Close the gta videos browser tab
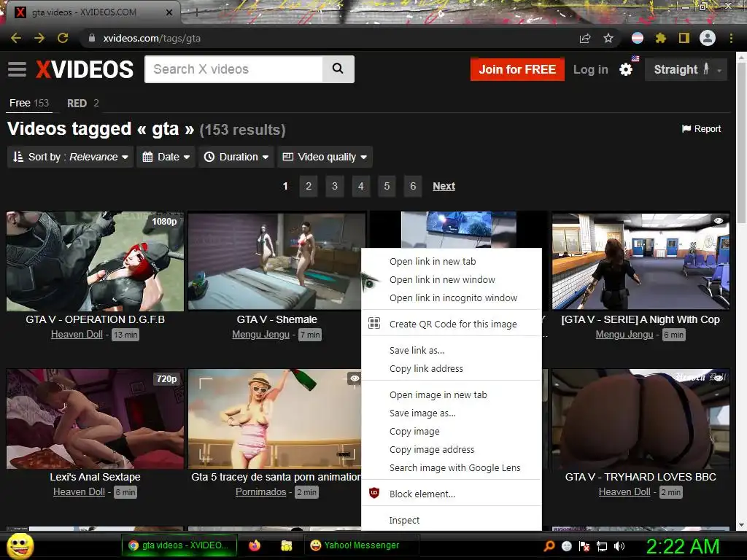Image resolution: width=747 pixels, height=560 pixels. 169,12
